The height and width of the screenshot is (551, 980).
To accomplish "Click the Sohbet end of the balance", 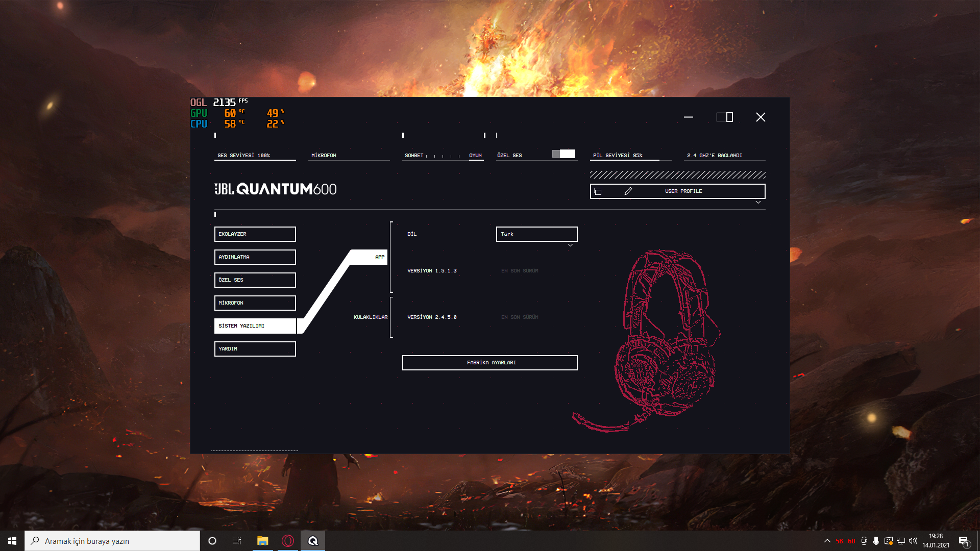I will point(414,156).
